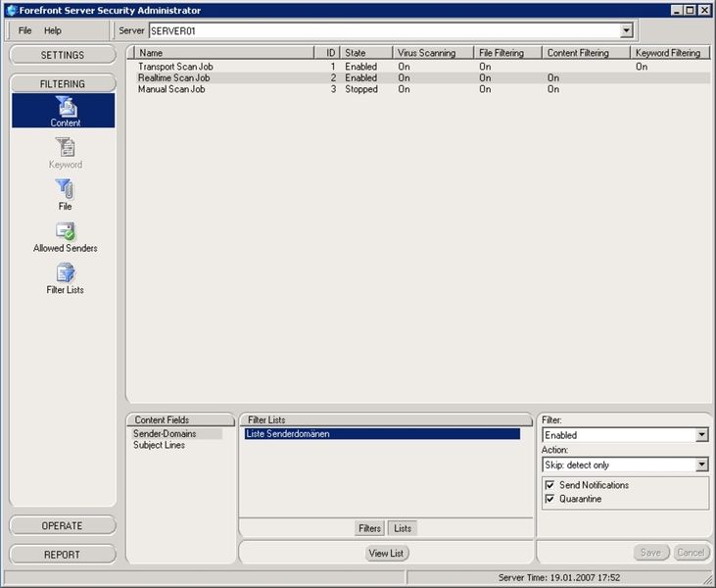Expand the Server dropdown showing SERVER01
The width and height of the screenshot is (716, 588).
click(x=627, y=30)
